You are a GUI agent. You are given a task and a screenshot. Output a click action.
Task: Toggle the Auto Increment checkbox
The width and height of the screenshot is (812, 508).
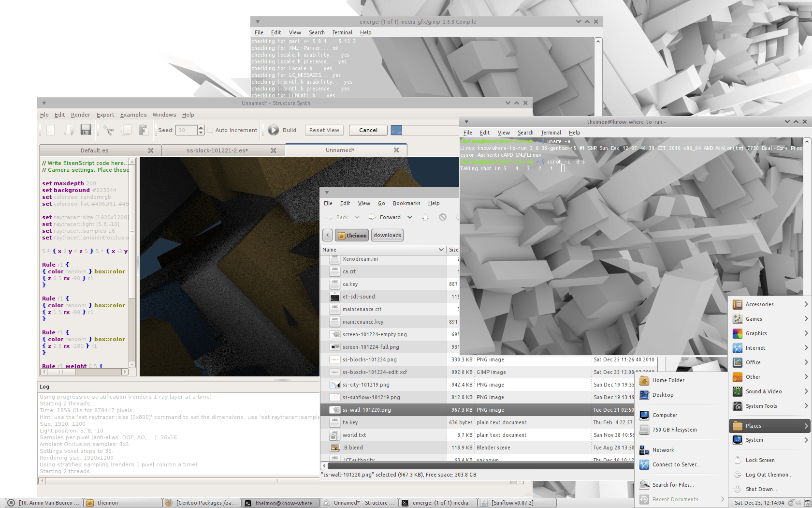210,130
